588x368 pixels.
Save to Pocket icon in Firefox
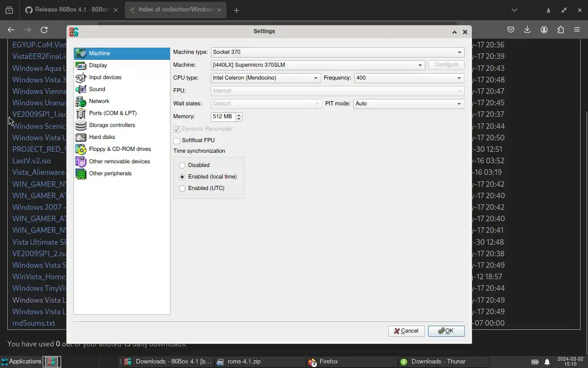pyautogui.click(x=511, y=29)
